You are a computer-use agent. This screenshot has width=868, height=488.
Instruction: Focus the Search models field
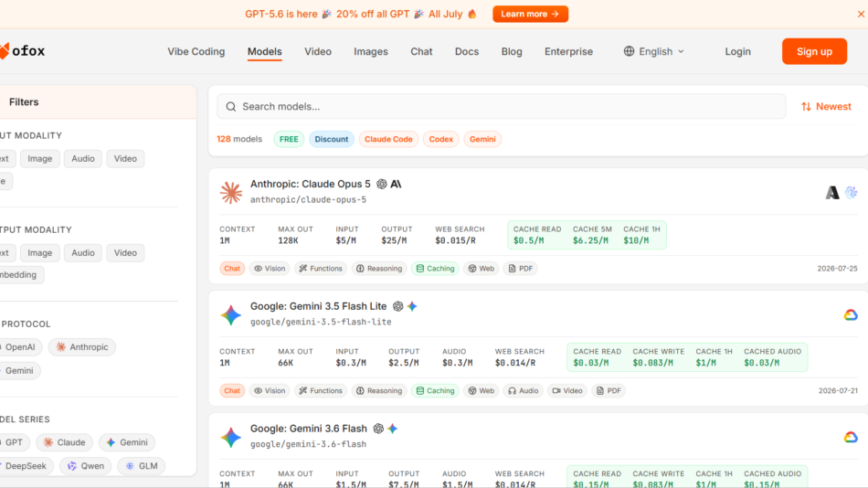(501, 106)
